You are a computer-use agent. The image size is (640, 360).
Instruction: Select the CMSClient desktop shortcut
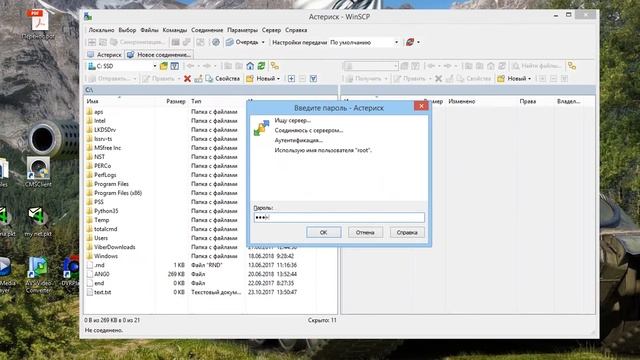click(38, 173)
